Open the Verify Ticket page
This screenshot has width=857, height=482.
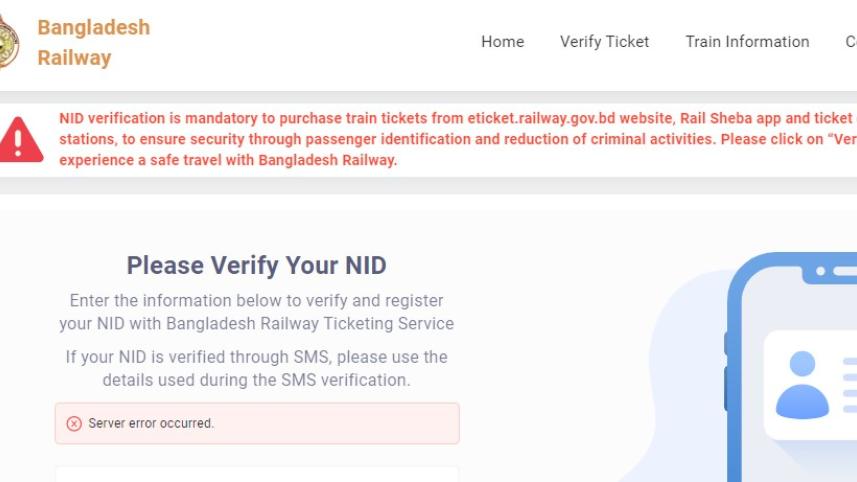click(604, 41)
